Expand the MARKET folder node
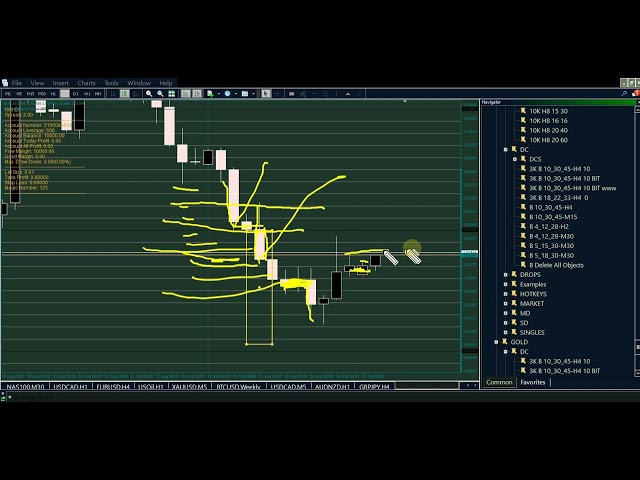 [506, 304]
